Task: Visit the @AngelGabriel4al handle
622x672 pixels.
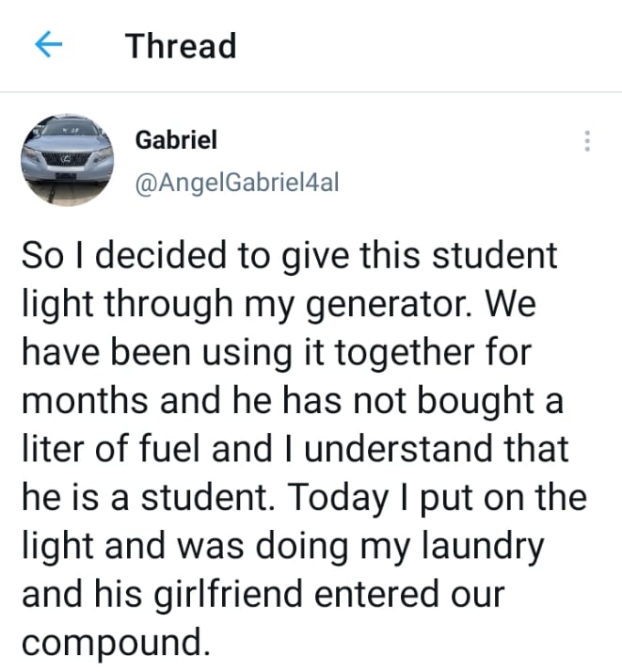Action: tap(237, 183)
